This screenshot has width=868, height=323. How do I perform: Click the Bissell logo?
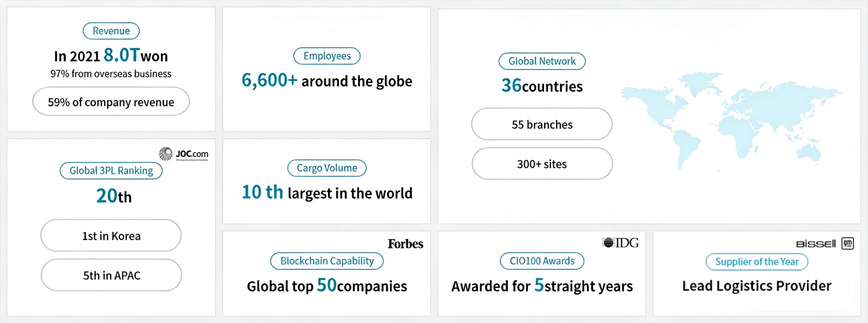[x=816, y=244]
